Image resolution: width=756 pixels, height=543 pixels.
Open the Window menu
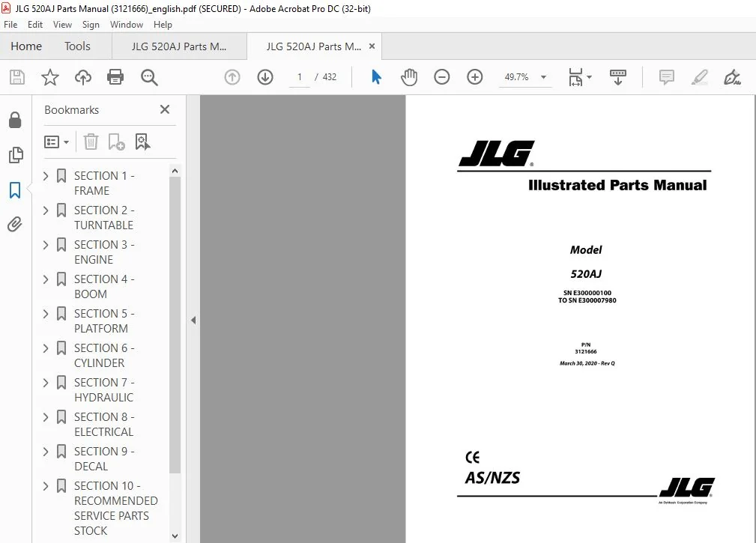point(127,25)
